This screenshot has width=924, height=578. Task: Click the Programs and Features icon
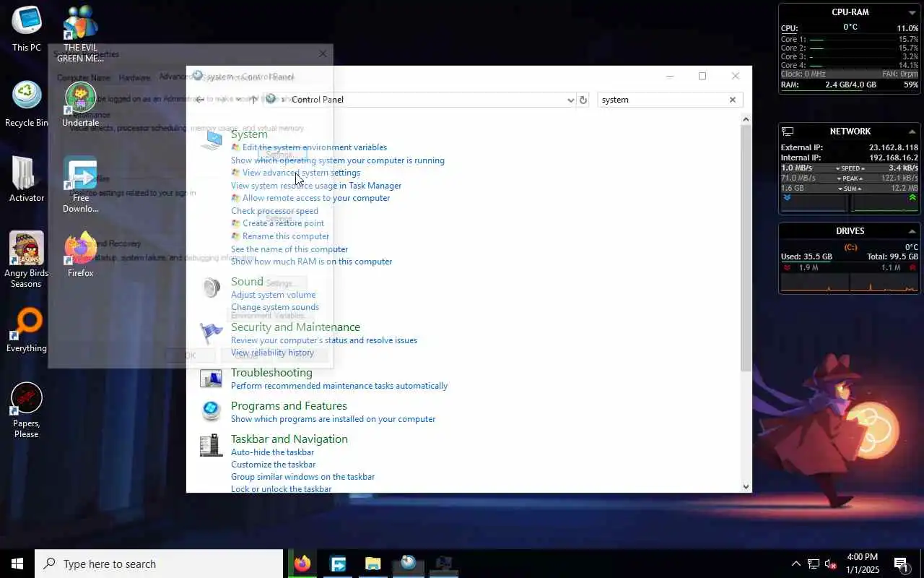[212, 412]
